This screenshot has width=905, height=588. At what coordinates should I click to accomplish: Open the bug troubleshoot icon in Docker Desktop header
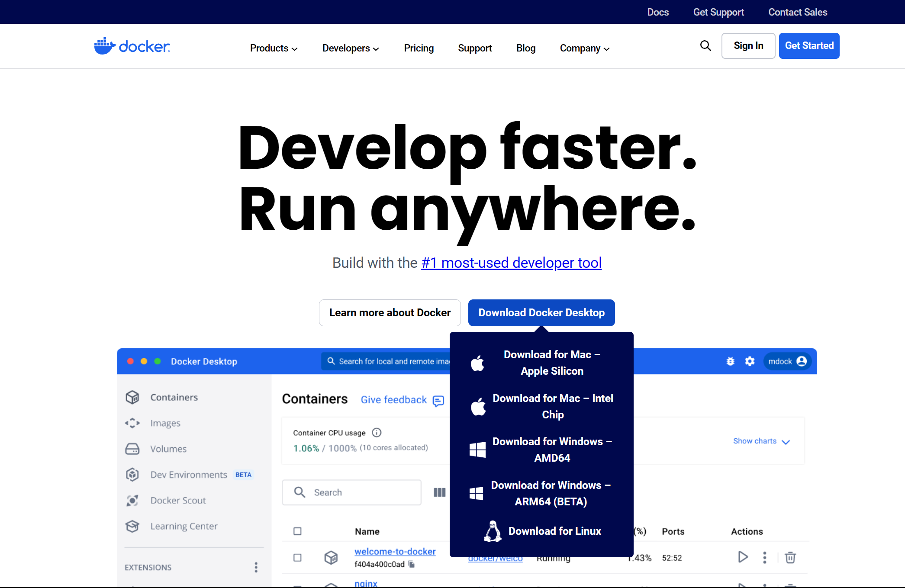(x=731, y=361)
